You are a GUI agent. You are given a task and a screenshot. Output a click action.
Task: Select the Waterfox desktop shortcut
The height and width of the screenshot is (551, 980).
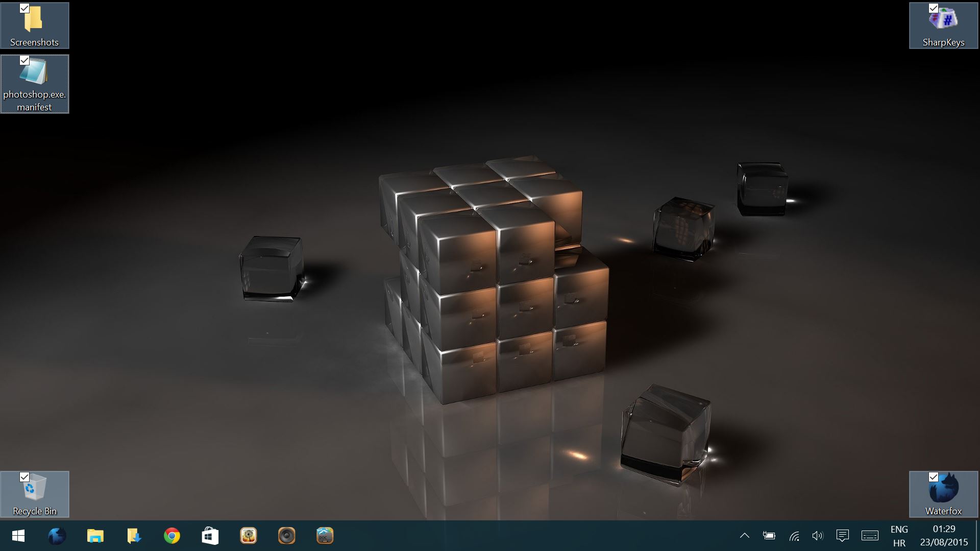pos(943,494)
